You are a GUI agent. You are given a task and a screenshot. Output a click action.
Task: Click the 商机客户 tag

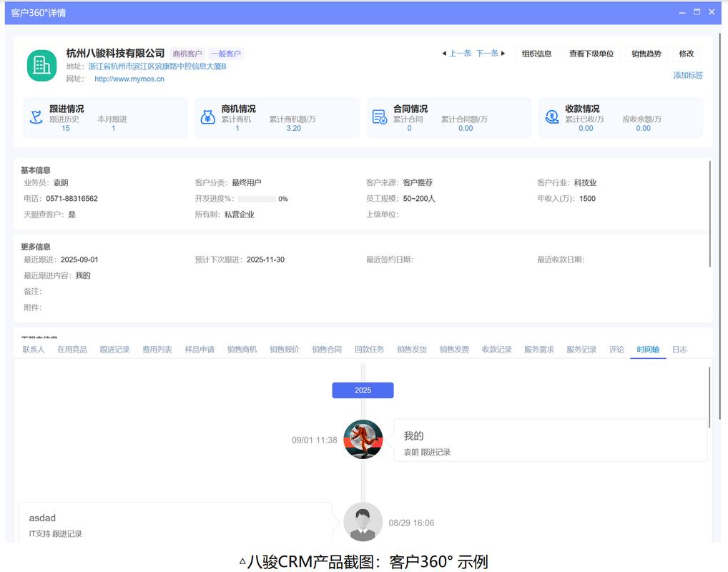tap(187, 54)
